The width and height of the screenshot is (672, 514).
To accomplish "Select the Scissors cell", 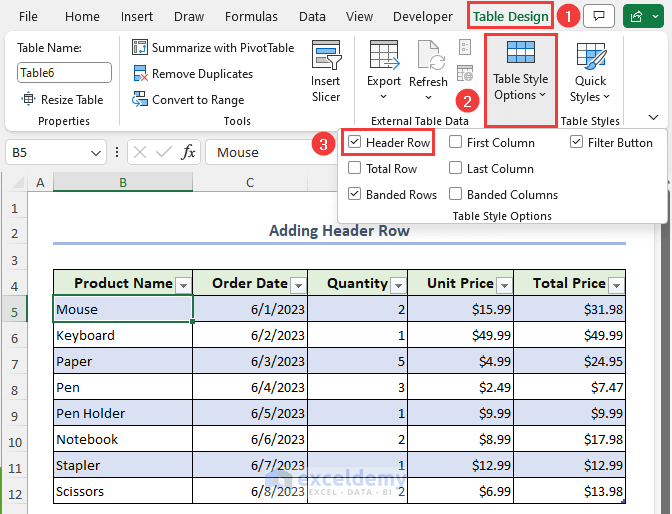I will pyautogui.click(x=123, y=491).
